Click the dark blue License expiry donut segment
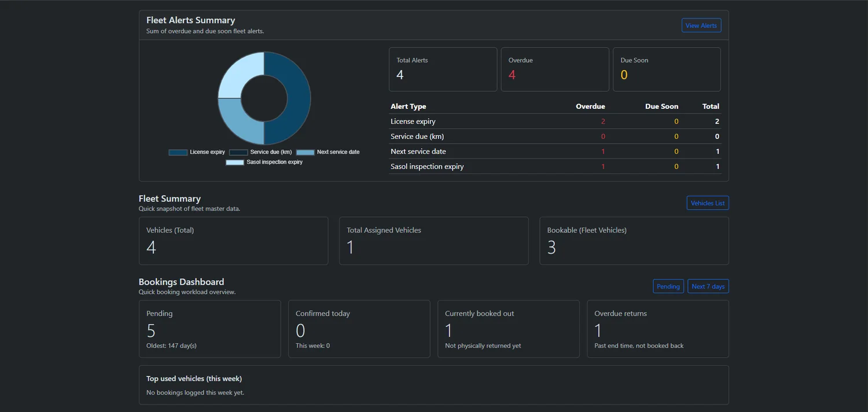 point(299,98)
